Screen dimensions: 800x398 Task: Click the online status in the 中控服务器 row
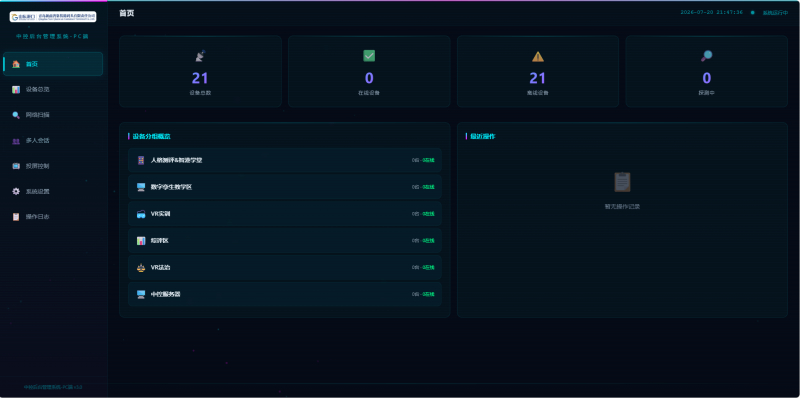coord(428,294)
